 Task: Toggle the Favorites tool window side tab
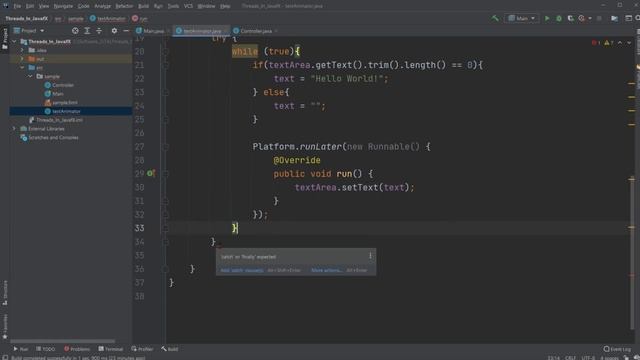click(x=4, y=327)
